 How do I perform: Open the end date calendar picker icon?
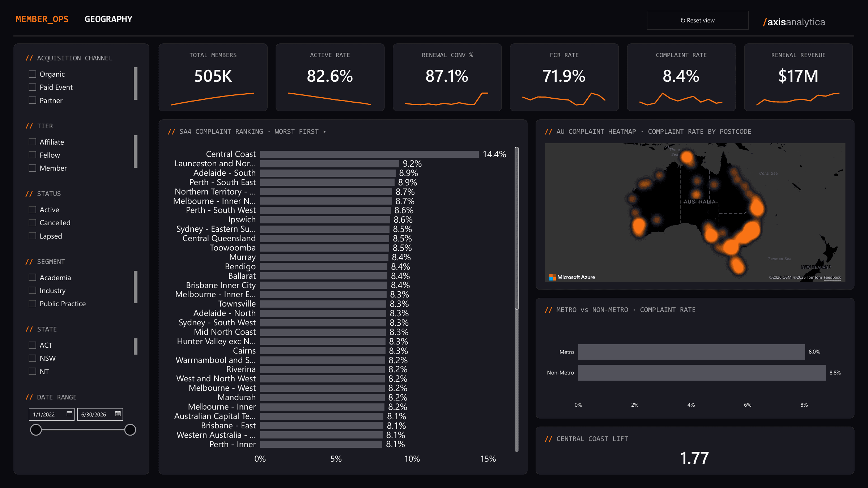point(118,414)
